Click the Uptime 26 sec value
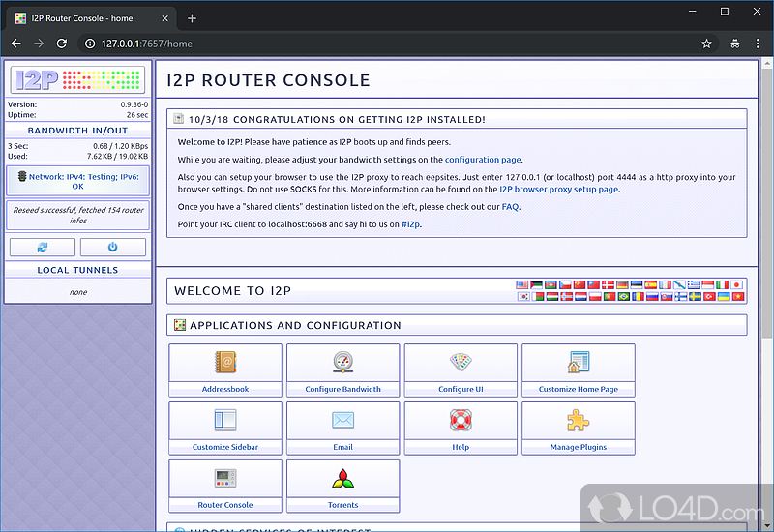This screenshot has width=774, height=532. [x=137, y=115]
